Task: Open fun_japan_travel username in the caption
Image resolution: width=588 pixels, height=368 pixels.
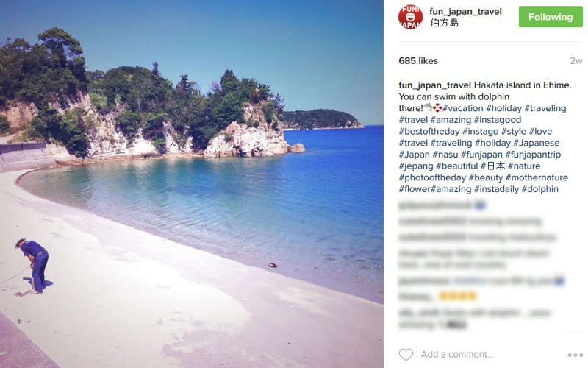Action: [x=434, y=85]
